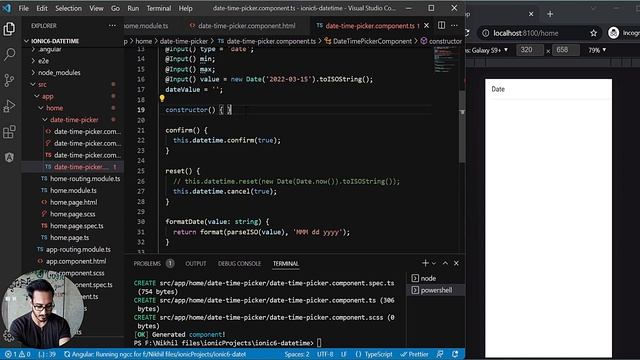
Task: Click errors and warnings status bar indicator
Action: pos(18,354)
